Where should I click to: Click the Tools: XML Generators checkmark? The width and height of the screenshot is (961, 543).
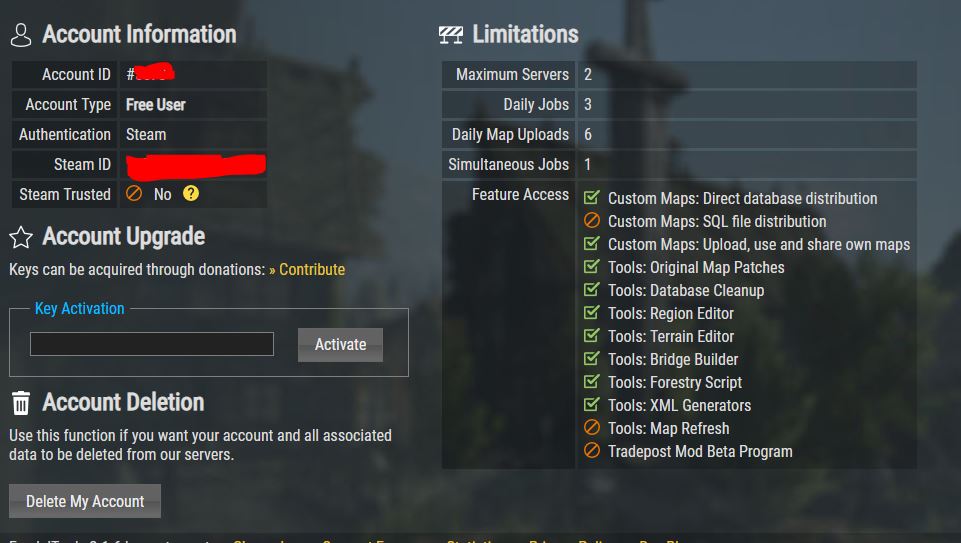tap(591, 405)
